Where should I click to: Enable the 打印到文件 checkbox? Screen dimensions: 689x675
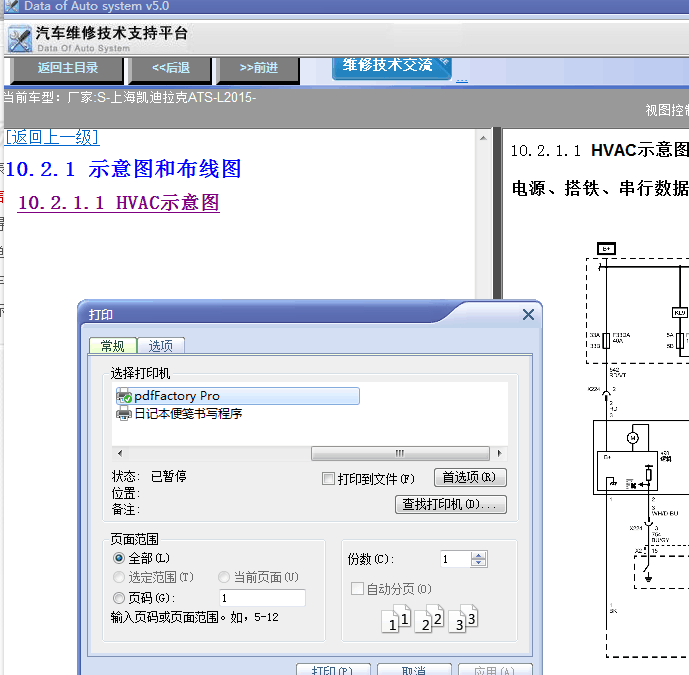coord(328,479)
